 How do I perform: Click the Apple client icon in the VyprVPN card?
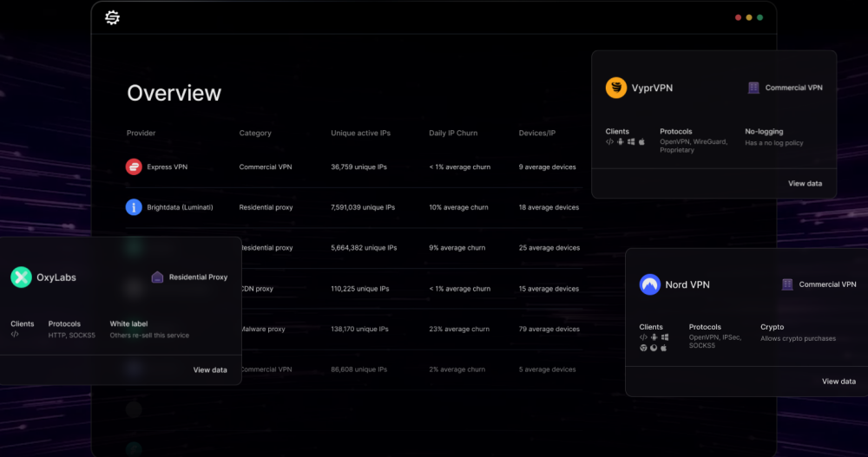pos(641,141)
